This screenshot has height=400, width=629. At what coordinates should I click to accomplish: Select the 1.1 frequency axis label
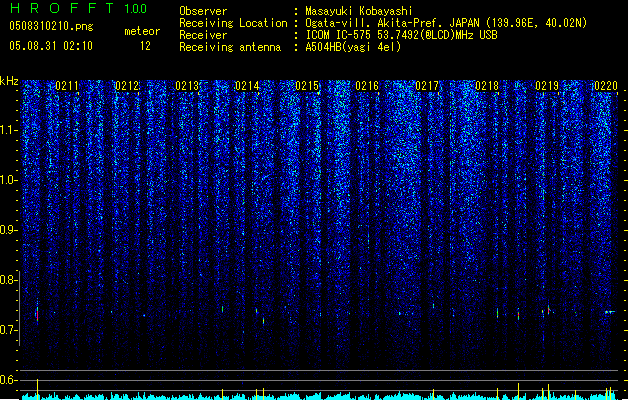click(x=8, y=130)
